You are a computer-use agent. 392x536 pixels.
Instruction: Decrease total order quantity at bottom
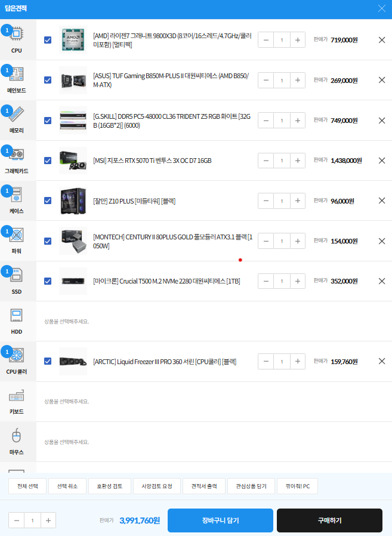(x=16, y=520)
